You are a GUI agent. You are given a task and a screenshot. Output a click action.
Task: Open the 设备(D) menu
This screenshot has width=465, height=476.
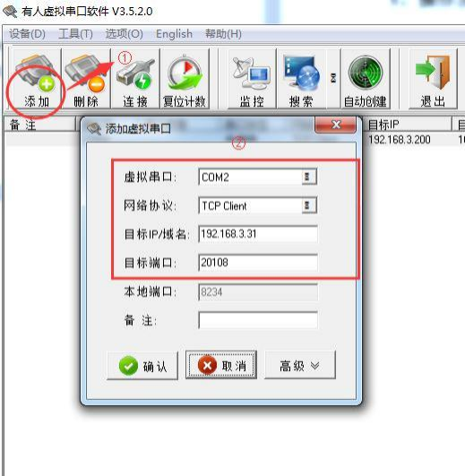[27, 34]
